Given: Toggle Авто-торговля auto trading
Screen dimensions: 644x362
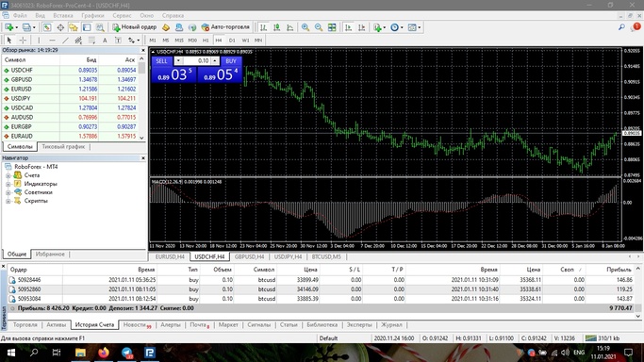Looking at the screenshot, I should (225, 27).
